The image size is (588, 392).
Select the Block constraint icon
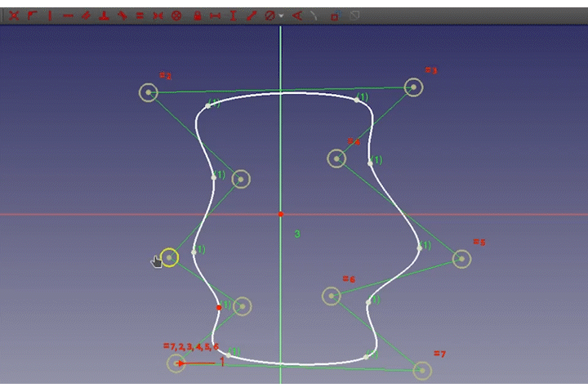point(176,15)
